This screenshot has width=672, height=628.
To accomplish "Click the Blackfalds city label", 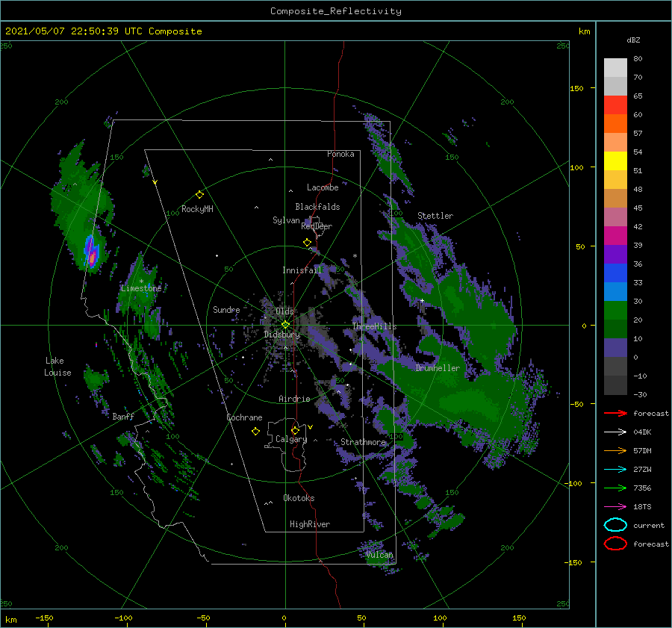I will coord(317,207).
